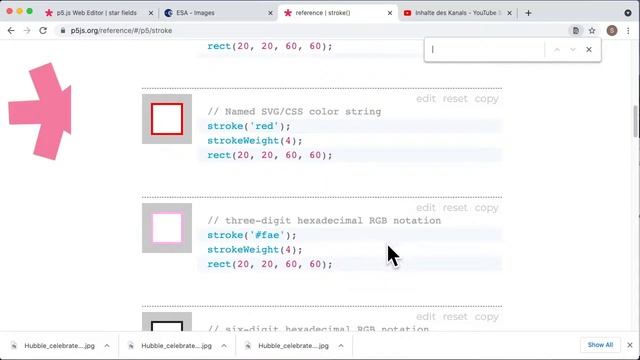Screen dimensions: 640x360
Task: Copy the six-digit hexadecimal example code
Action: pyautogui.click(x=486, y=317)
